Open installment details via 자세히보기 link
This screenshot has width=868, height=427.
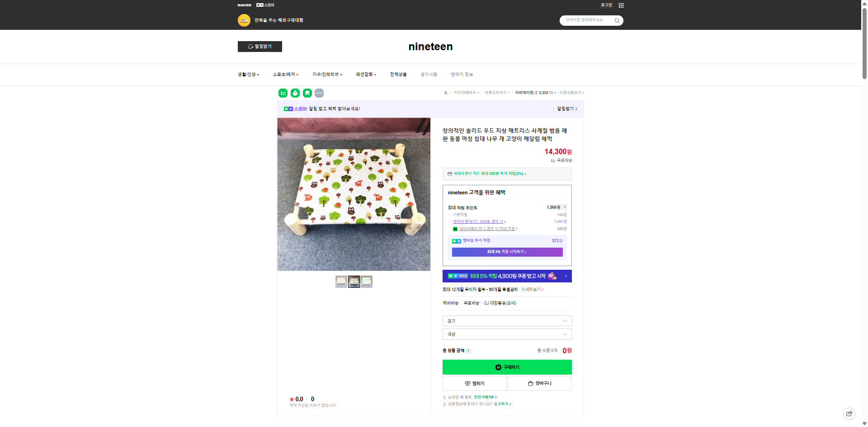click(531, 290)
